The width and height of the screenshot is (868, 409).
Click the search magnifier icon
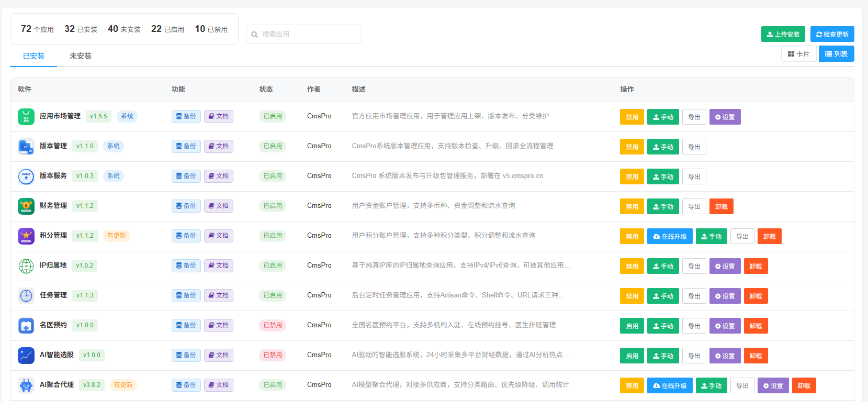click(x=255, y=35)
